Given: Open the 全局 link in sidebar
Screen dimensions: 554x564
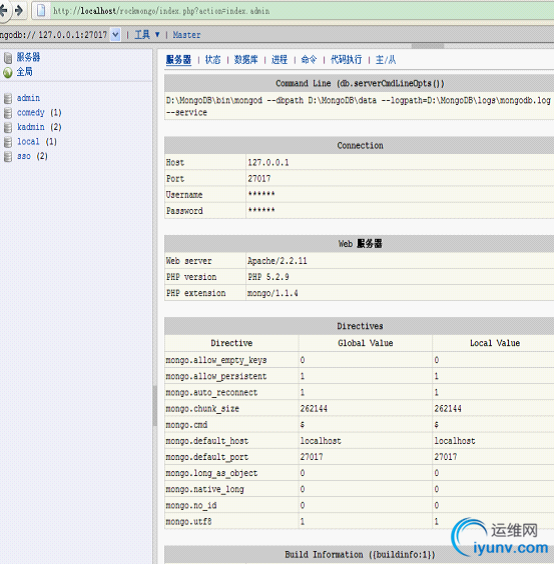Looking at the screenshot, I should tap(24, 72).
